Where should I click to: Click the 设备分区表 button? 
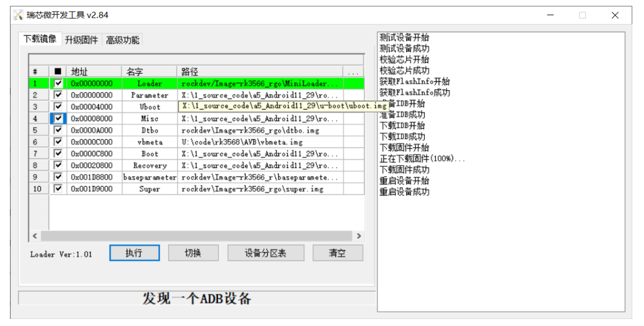(x=265, y=253)
